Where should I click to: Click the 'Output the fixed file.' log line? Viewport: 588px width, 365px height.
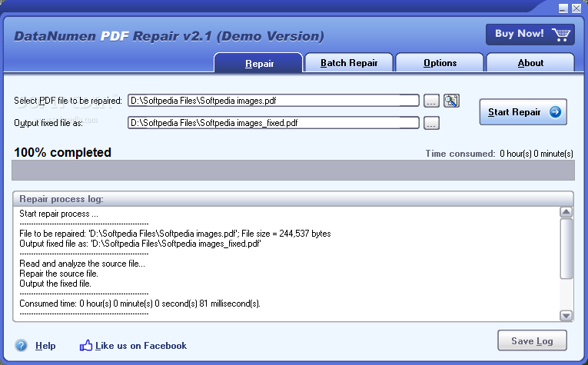coord(55,284)
